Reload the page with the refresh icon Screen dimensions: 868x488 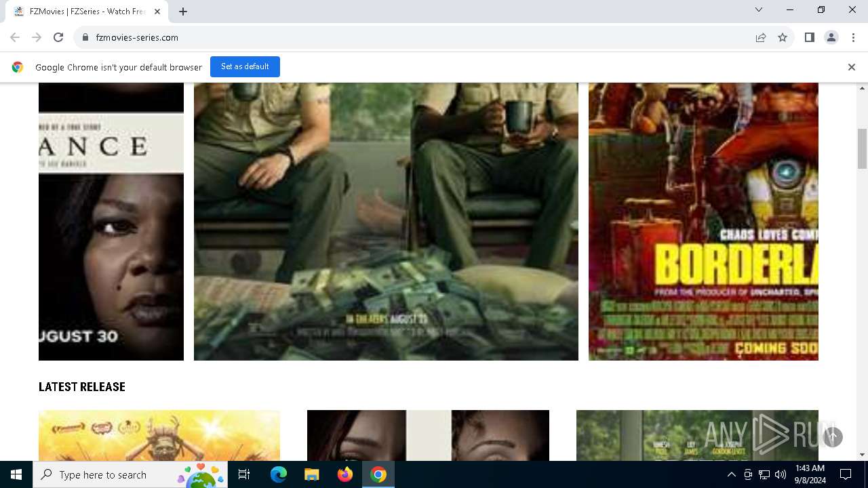[58, 37]
